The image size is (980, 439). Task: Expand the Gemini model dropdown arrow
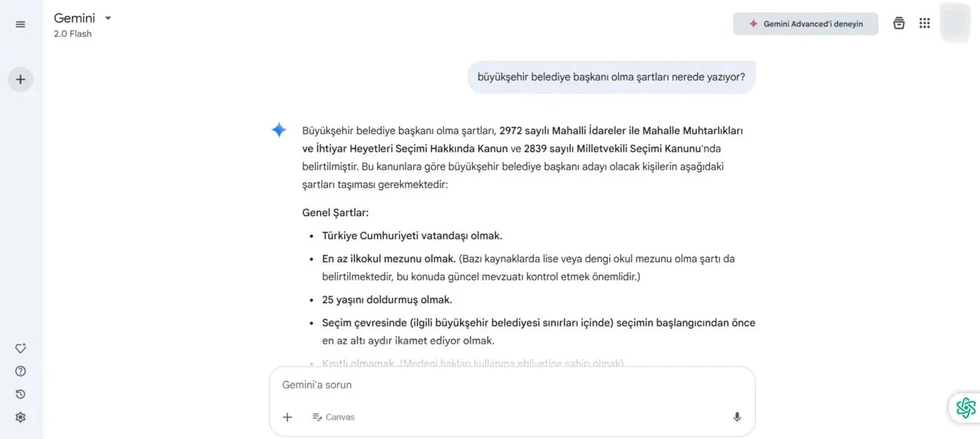coord(108,18)
